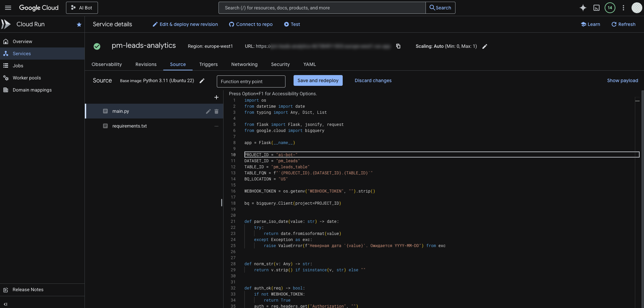This screenshot has height=308, width=644.
Task: Open the AI Bot project selector
Action: (82, 8)
